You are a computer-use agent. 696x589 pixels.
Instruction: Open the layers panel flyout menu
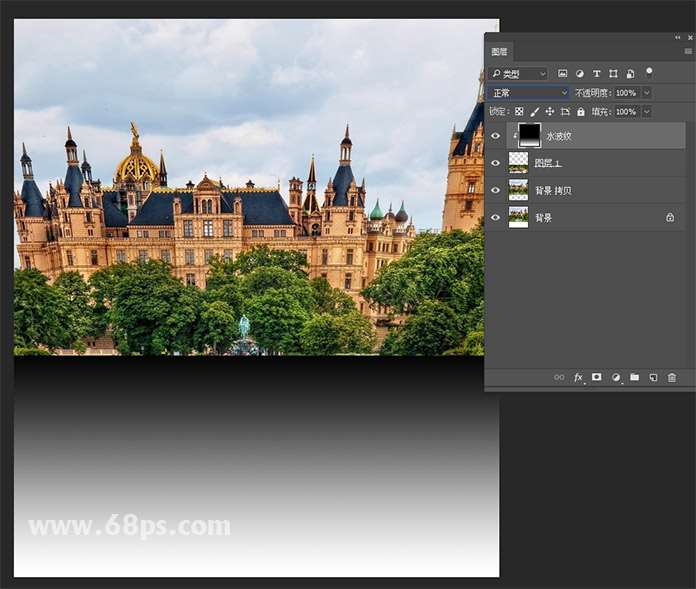688,51
